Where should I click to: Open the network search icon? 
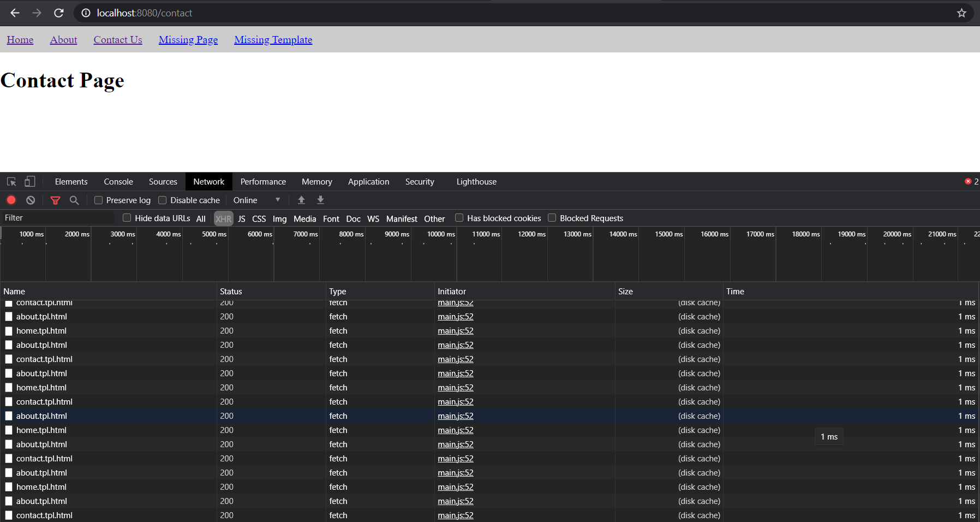[74, 200]
